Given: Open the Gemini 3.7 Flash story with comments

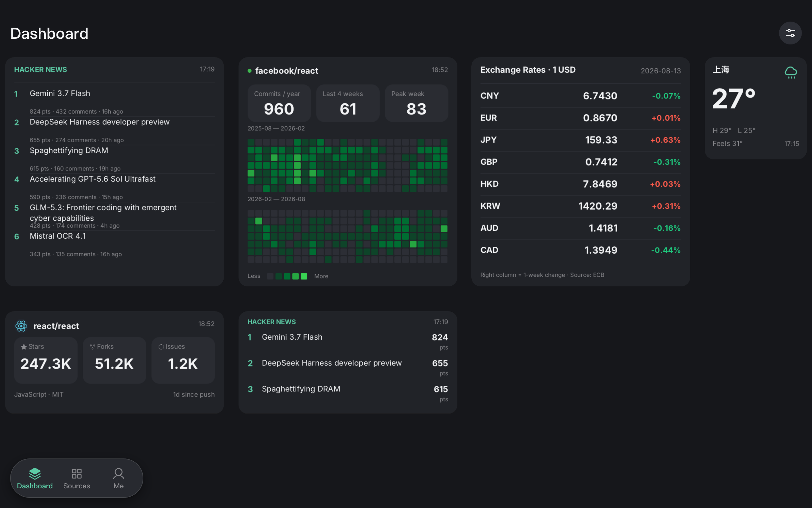Looking at the screenshot, I should tap(115, 102).
